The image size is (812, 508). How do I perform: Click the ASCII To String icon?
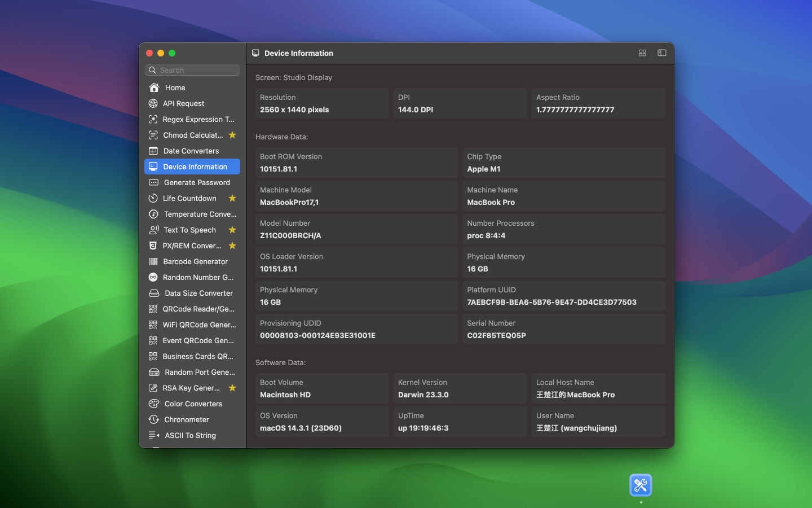click(153, 435)
